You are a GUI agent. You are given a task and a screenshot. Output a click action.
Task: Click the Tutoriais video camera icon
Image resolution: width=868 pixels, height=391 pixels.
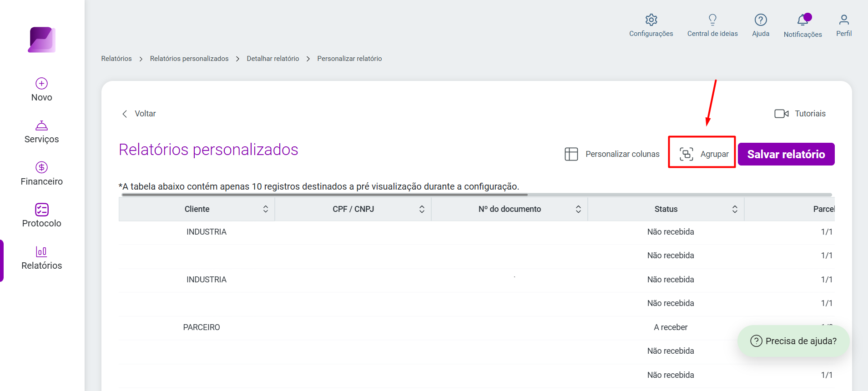pyautogui.click(x=782, y=114)
